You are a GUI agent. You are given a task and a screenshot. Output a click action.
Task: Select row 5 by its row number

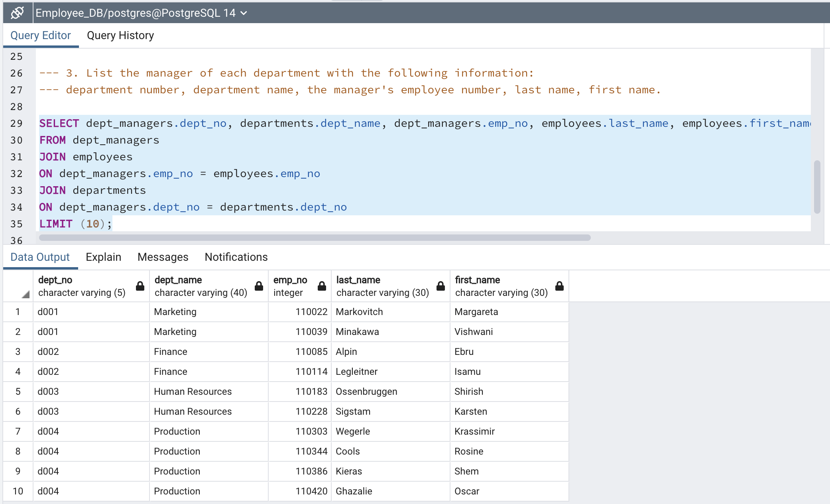pyautogui.click(x=18, y=392)
